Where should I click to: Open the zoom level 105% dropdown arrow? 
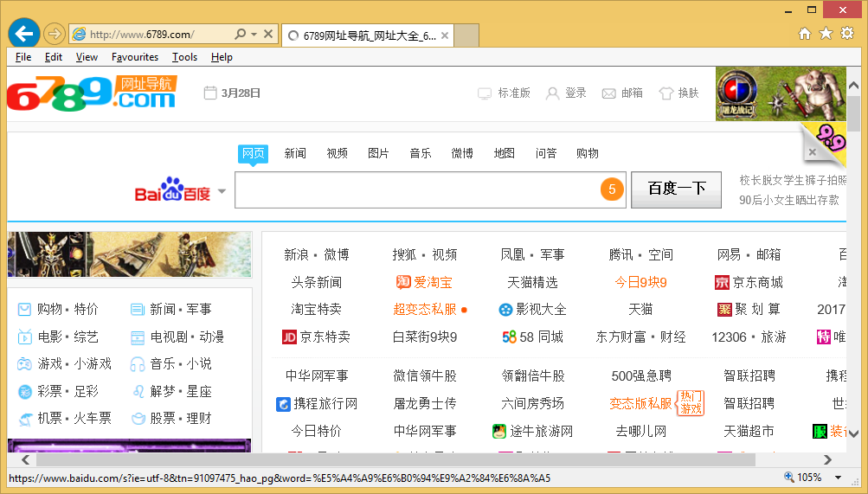click(838, 478)
